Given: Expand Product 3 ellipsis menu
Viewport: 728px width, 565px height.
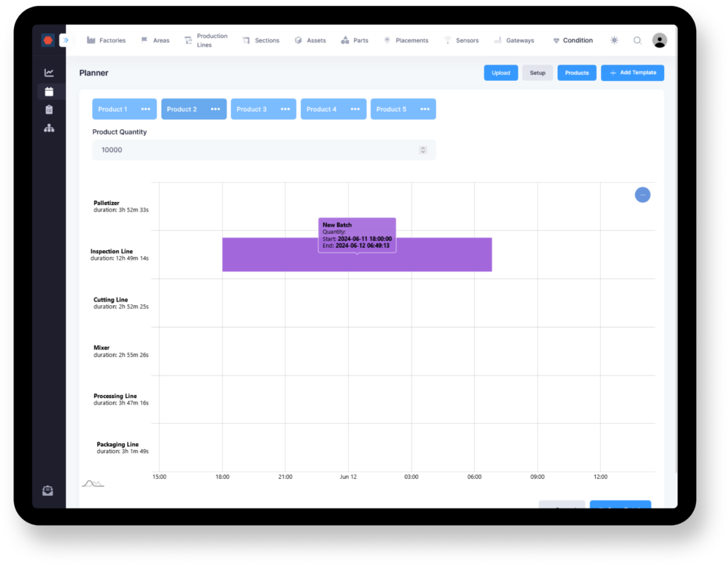Looking at the screenshot, I should point(285,109).
